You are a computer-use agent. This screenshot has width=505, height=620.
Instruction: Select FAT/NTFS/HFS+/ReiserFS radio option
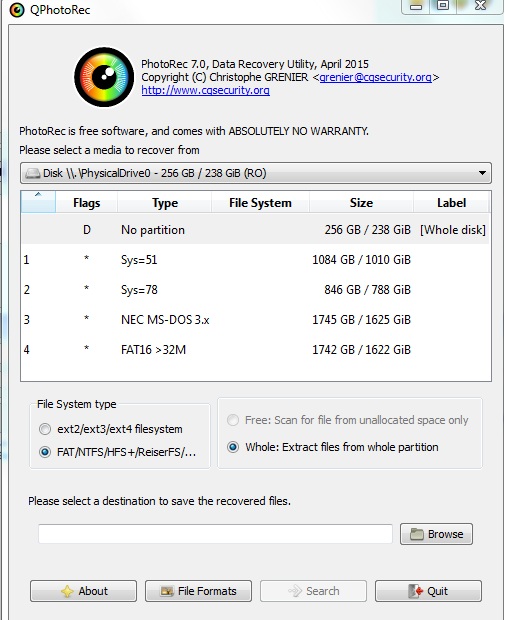45,452
